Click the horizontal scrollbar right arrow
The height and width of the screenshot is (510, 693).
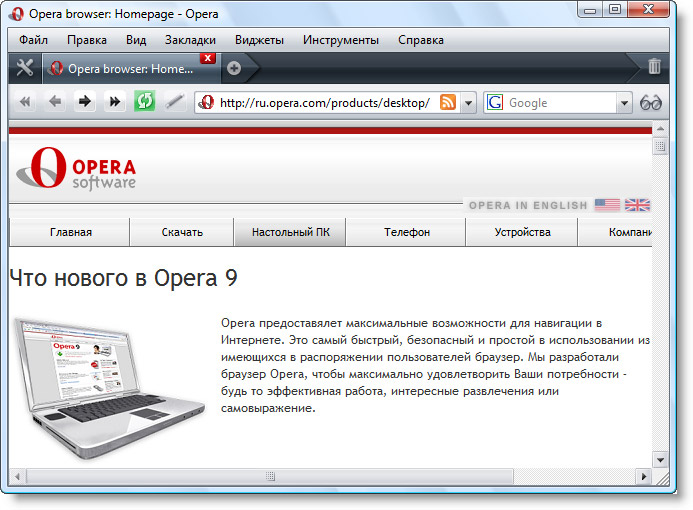coord(644,476)
